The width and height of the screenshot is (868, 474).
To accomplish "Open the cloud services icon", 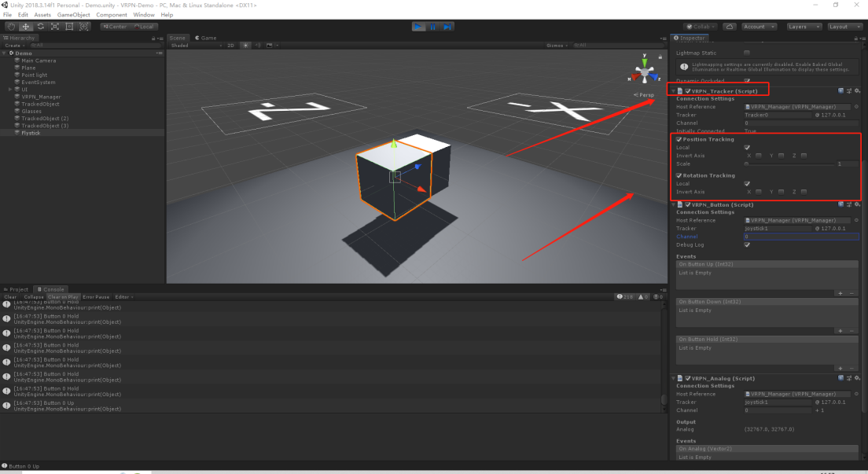I will point(730,27).
